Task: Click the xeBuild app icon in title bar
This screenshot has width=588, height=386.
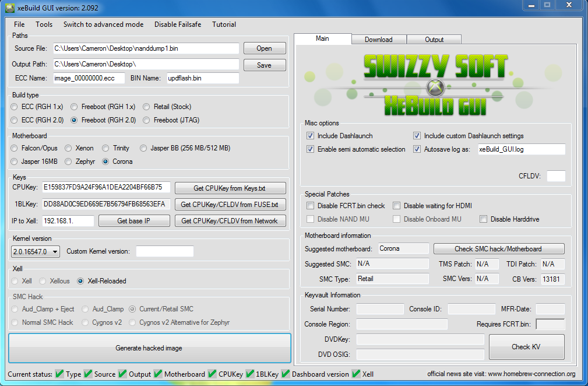Action: click(10, 8)
